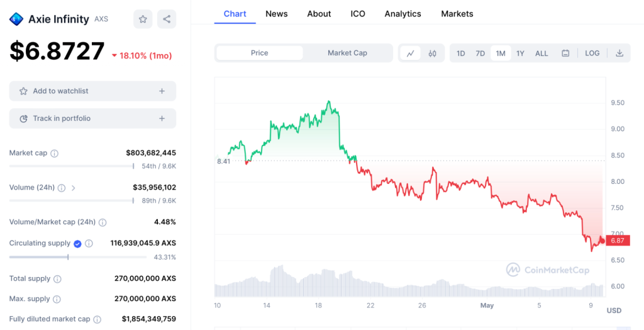Expand Track in portfolio plus sign

click(x=162, y=118)
